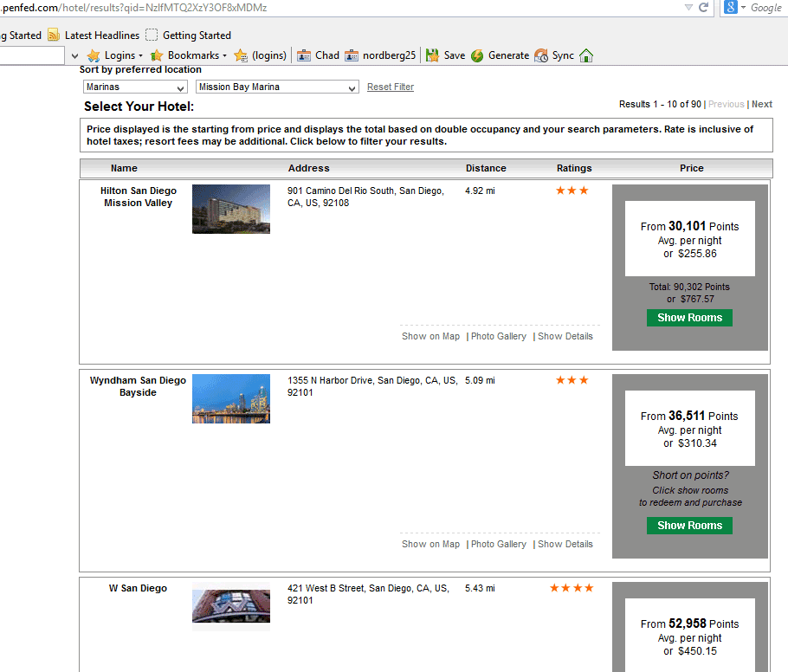Show Rooms for Wyndham San Diego Bayside

click(689, 526)
